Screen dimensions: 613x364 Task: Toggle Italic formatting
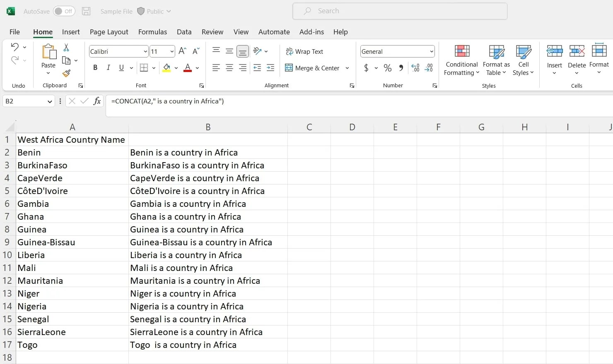click(109, 68)
